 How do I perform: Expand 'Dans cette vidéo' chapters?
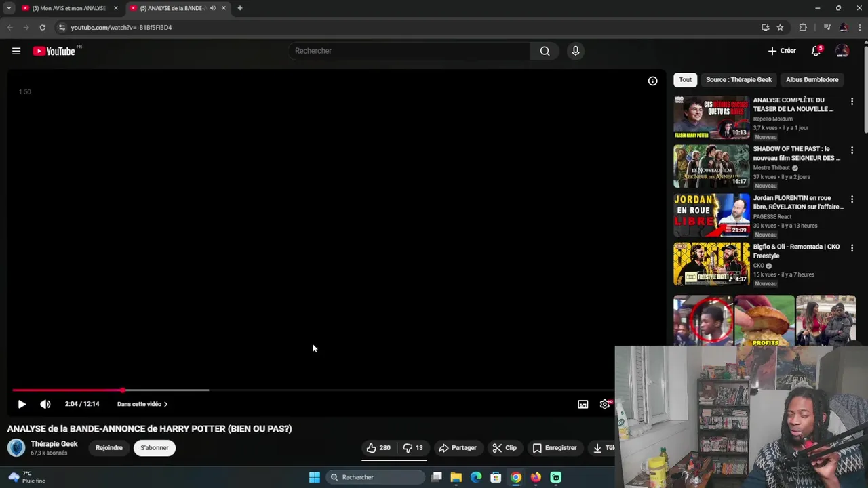point(142,404)
